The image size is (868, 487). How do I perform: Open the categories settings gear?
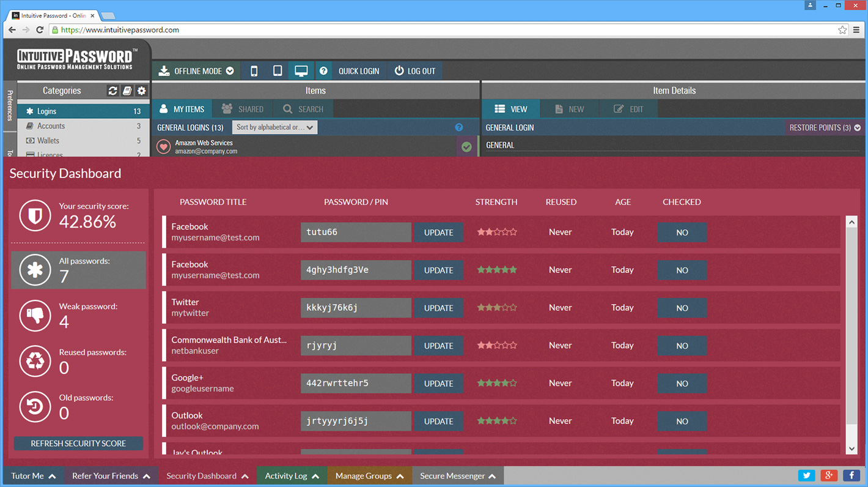[x=142, y=91]
